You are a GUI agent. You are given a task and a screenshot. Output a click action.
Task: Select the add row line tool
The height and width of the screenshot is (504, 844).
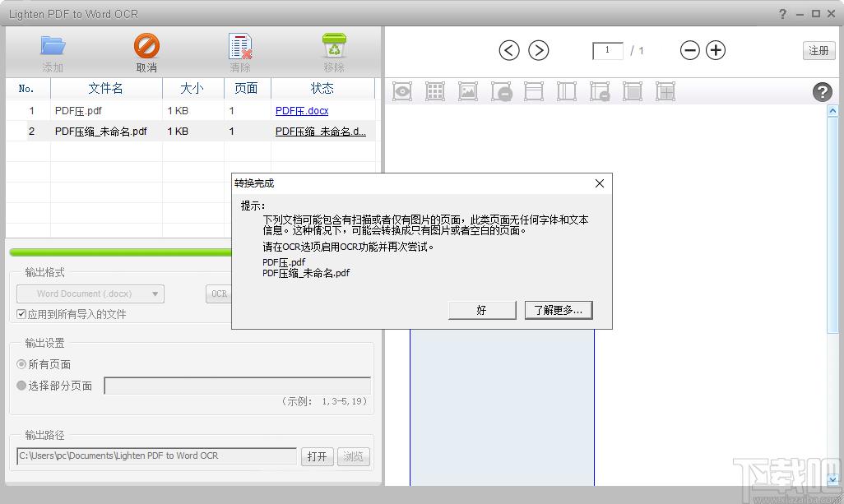pos(533,91)
